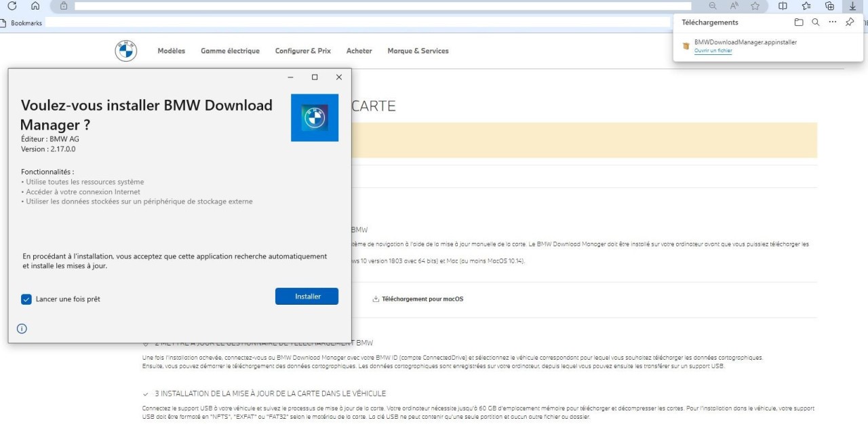Click in the browser address bar

pos(382,5)
